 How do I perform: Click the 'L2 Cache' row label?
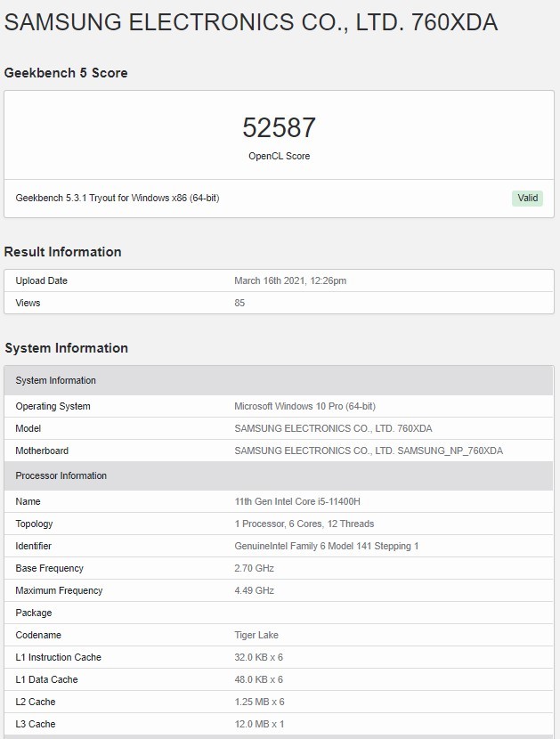coord(36,702)
